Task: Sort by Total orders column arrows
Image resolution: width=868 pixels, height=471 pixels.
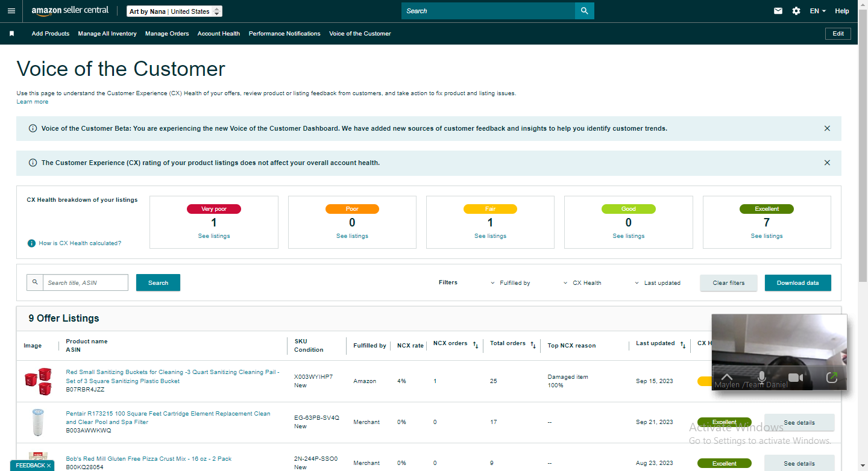Action: click(533, 345)
